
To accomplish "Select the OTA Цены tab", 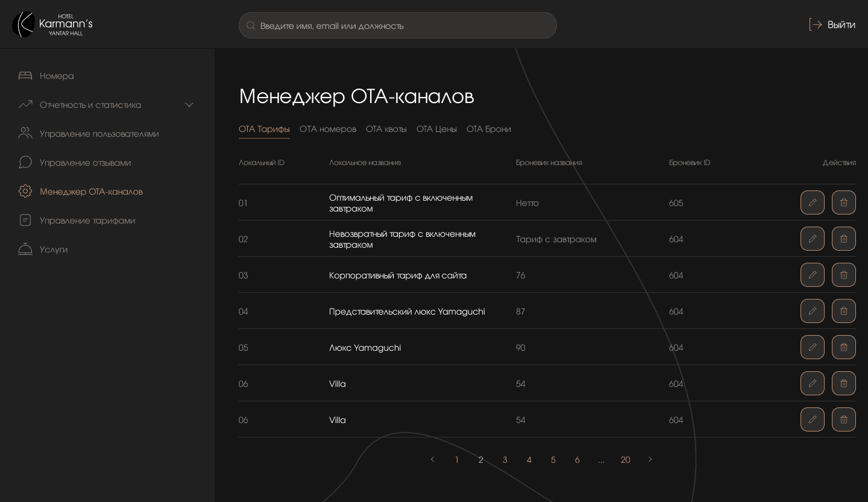I will pos(436,129).
